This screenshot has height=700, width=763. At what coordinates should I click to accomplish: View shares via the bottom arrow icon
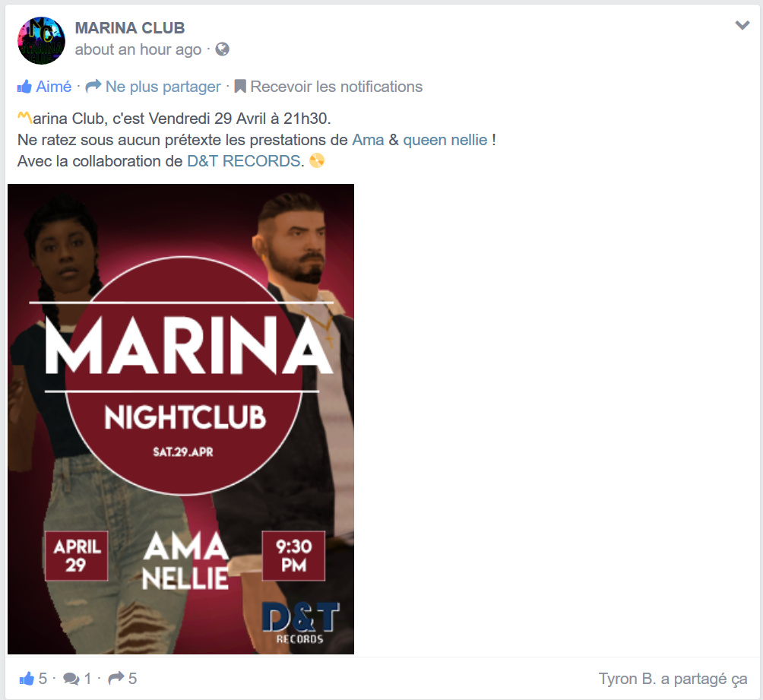pos(116,678)
